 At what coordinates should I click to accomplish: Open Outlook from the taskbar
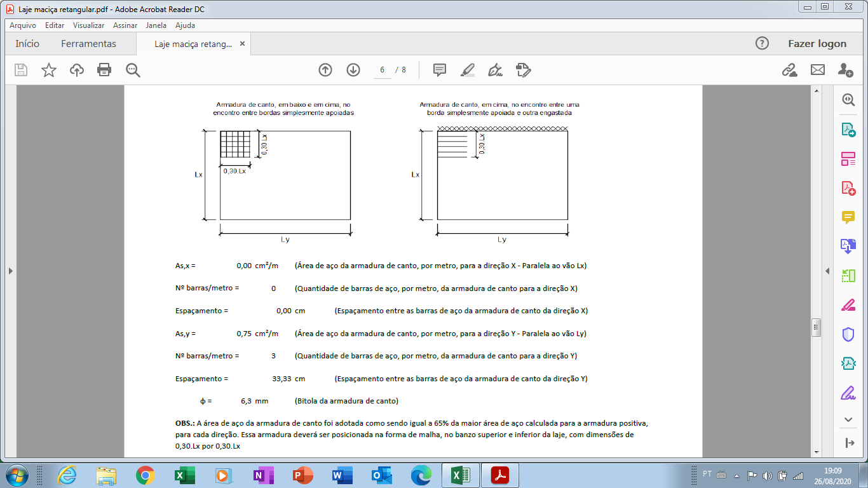pos(381,475)
